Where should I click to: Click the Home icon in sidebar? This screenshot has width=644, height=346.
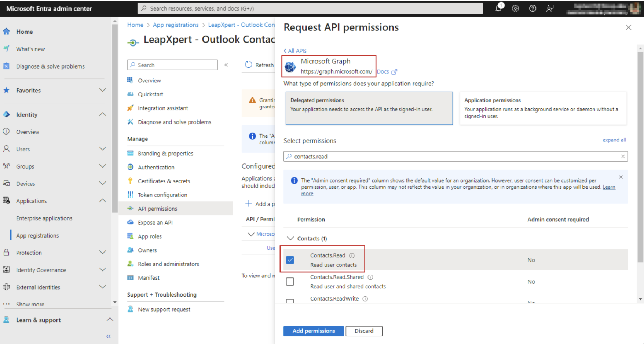[6, 32]
